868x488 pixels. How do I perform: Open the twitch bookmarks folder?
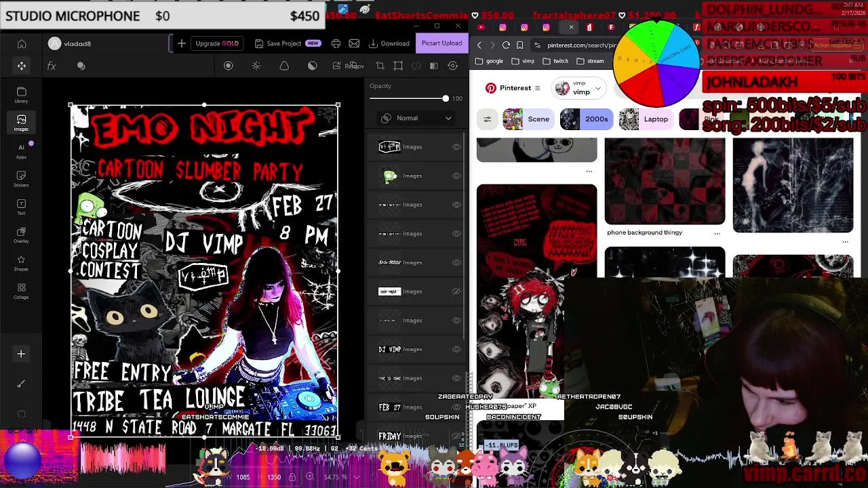555,61
